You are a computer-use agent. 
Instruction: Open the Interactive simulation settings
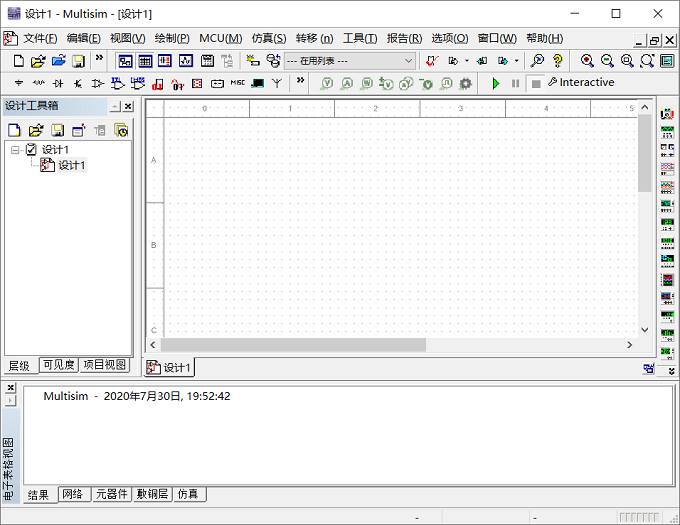point(581,82)
